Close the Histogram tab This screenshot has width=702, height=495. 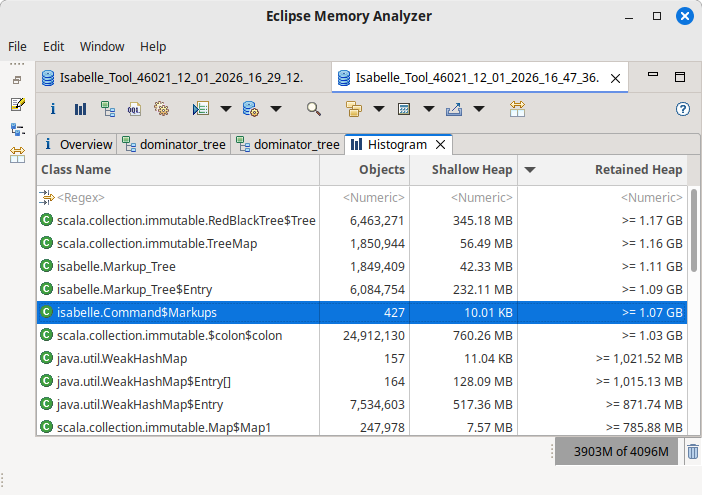(440, 144)
